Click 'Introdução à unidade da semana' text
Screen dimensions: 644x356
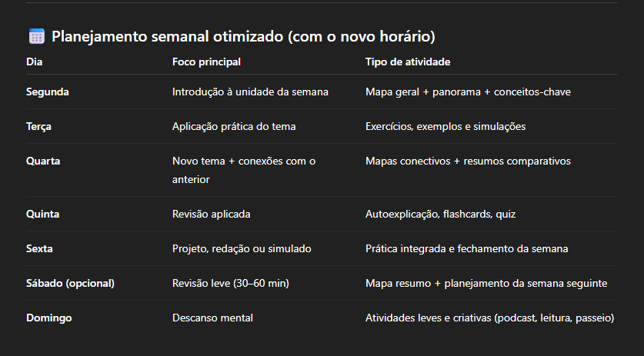tap(250, 91)
